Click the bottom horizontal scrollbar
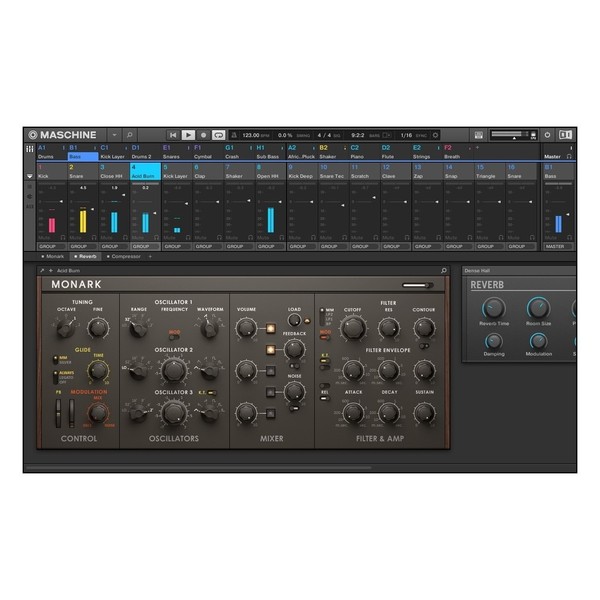Screen dimensions: 600x600 tap(199, 468)
